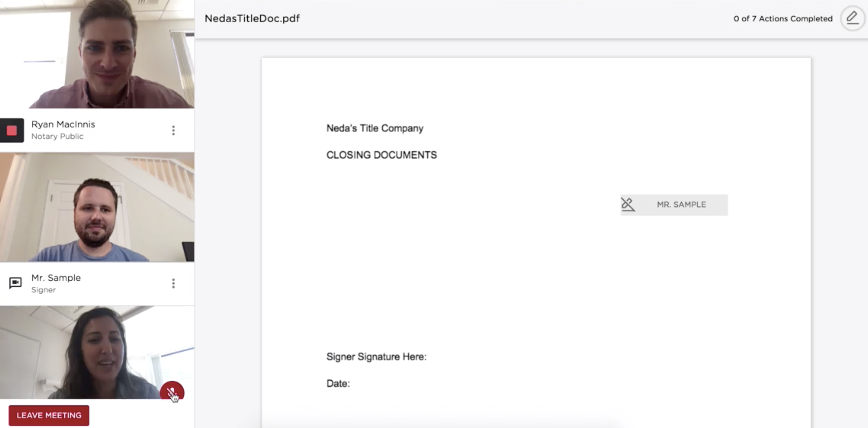Image resolution: width=868 pixels, height=428 pixels.
Task: Click the 'CLOSING DOCUMENTS' text line
Action: coord(382,155)
